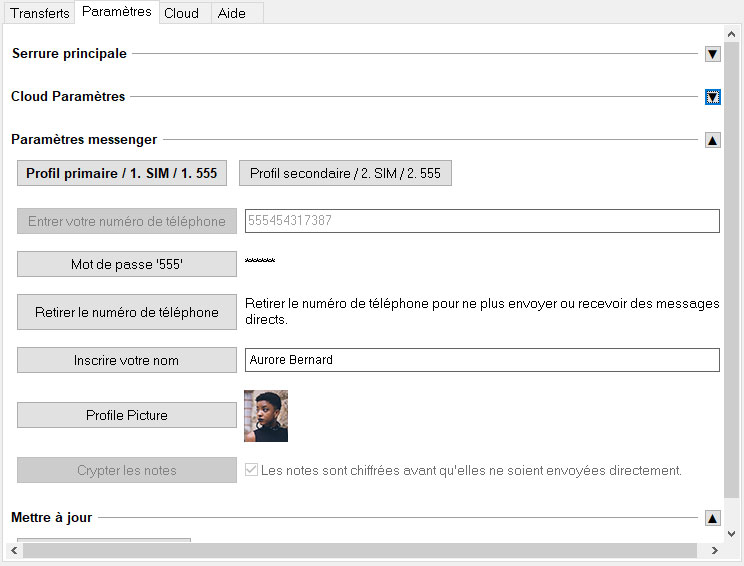Select Profil primaire / 1. SIM button
Viewport: 744px width, 566px height.
122,173
